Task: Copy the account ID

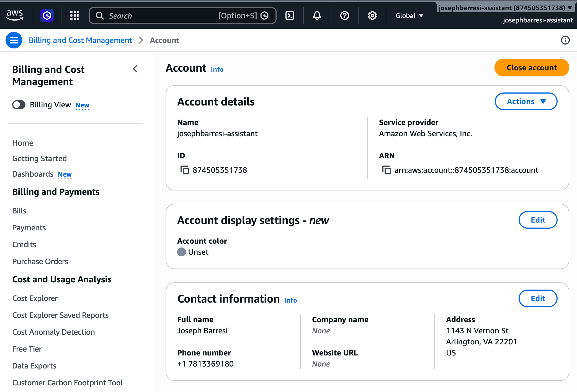Action: point(185,170)
